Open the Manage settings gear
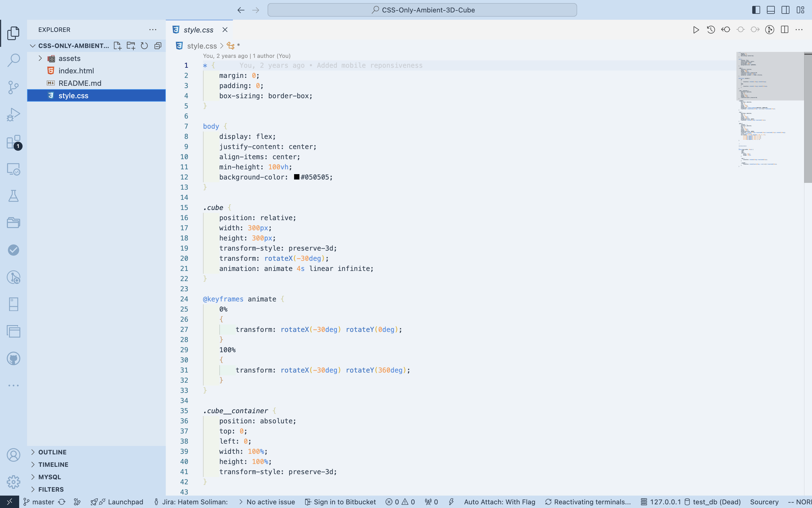The image size is (812, 508). [14, 482]
